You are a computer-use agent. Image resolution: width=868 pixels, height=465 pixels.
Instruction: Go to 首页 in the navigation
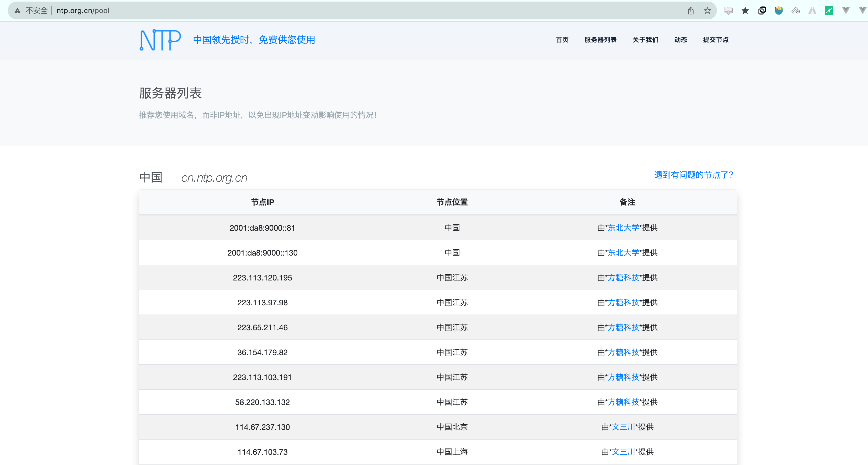(562, 40)
